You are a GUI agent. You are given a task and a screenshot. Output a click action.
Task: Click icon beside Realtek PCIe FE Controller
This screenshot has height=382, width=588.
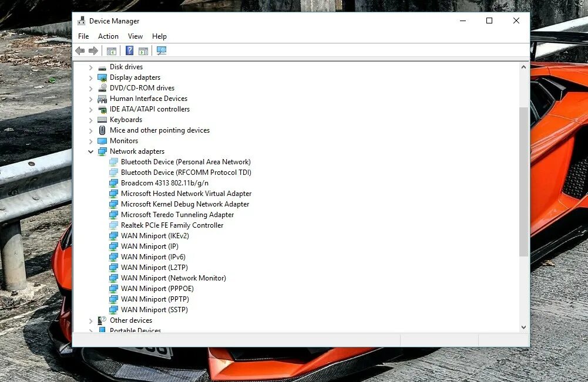click(x=113, y=225)
